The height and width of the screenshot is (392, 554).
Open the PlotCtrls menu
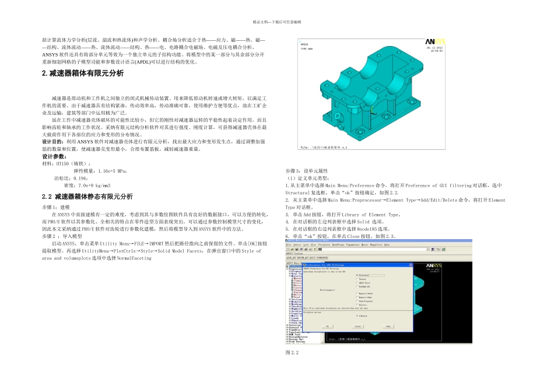pyautogui.click(x=324, y=244)
